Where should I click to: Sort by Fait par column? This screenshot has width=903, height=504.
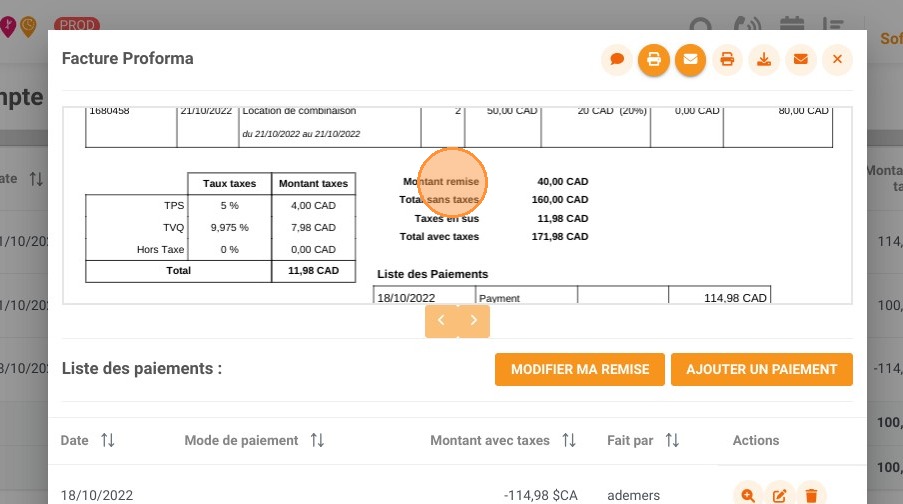coord(672,441)
